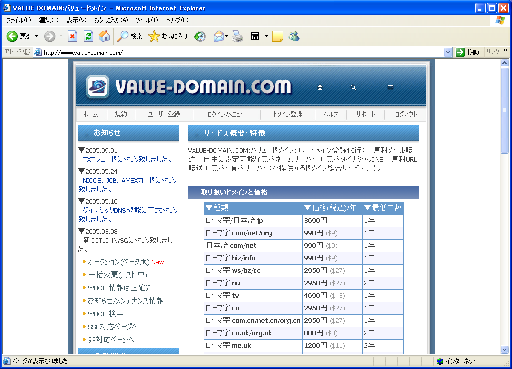
Task: Open the ヘルプ tab in the site navigation
Action: click(331, 114)
